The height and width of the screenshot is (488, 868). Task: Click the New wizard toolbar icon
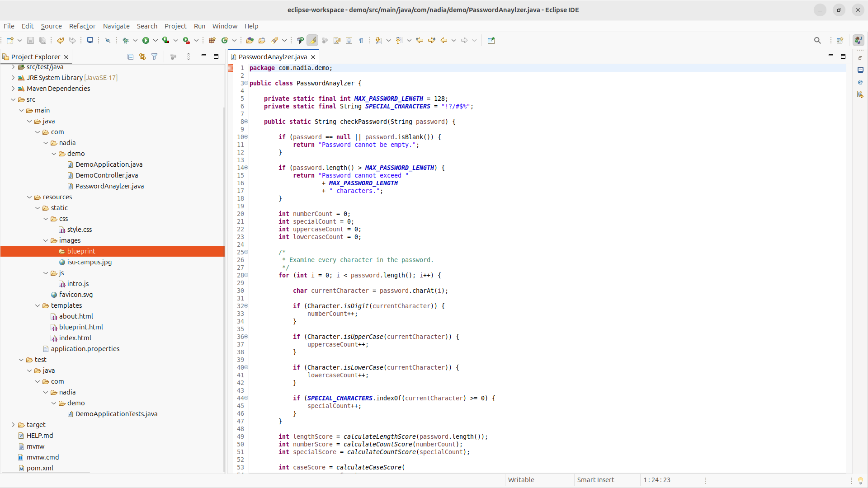click(x=10, y=41)
